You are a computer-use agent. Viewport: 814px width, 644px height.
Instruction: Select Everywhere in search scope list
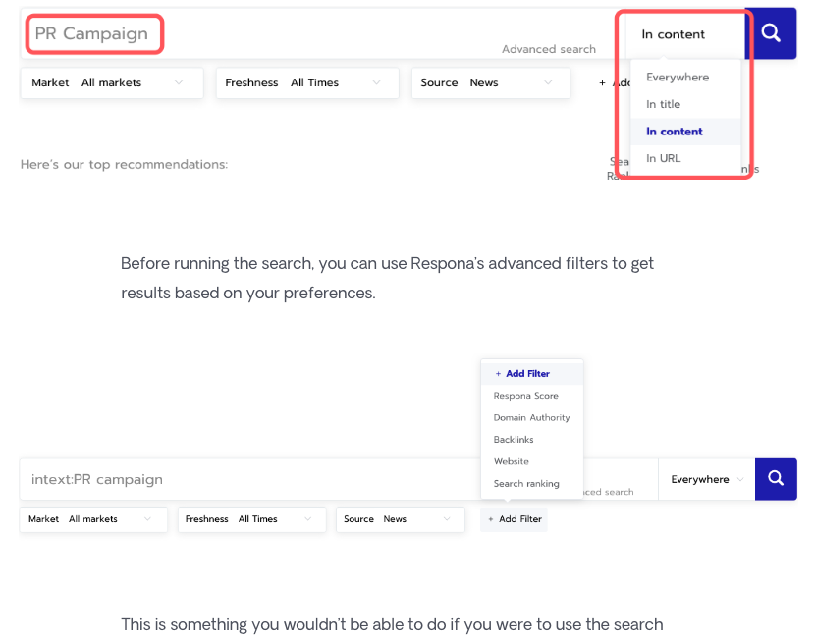point(677,78)
